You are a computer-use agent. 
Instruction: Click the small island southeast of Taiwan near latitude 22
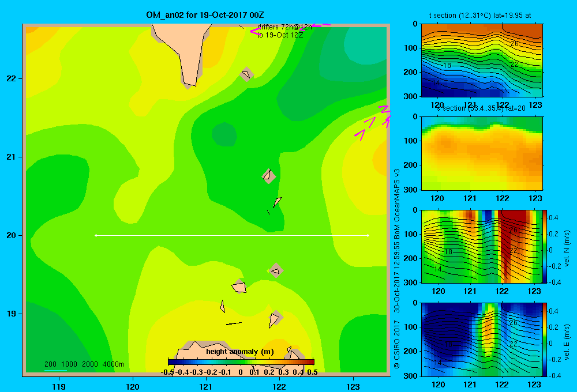click(246, 74)
